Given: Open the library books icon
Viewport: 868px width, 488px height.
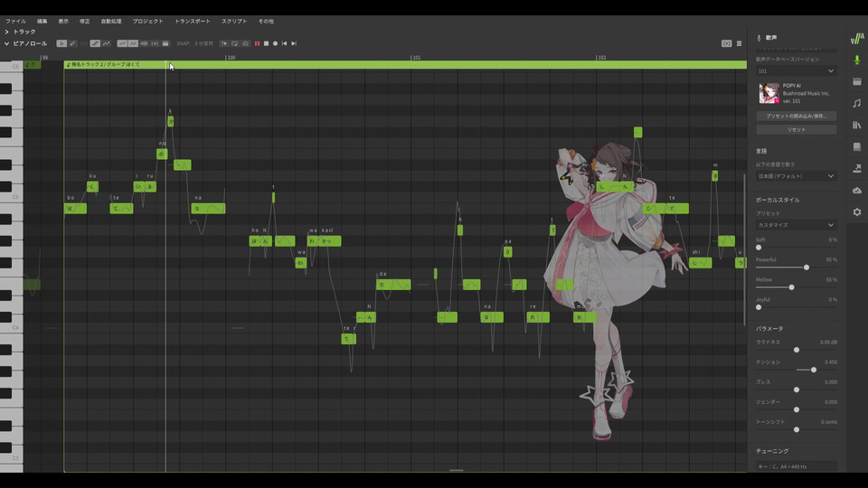Looking at the screenshot, I should coord(857,125).
